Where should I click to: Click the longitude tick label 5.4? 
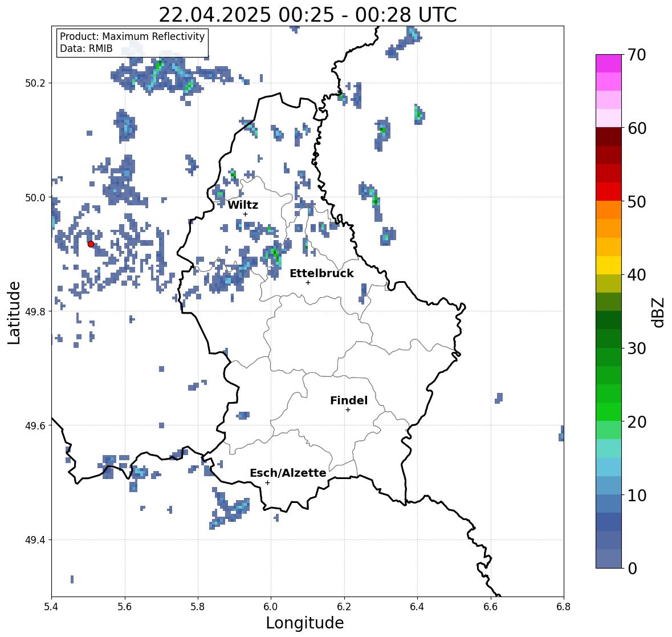(51, 607)
